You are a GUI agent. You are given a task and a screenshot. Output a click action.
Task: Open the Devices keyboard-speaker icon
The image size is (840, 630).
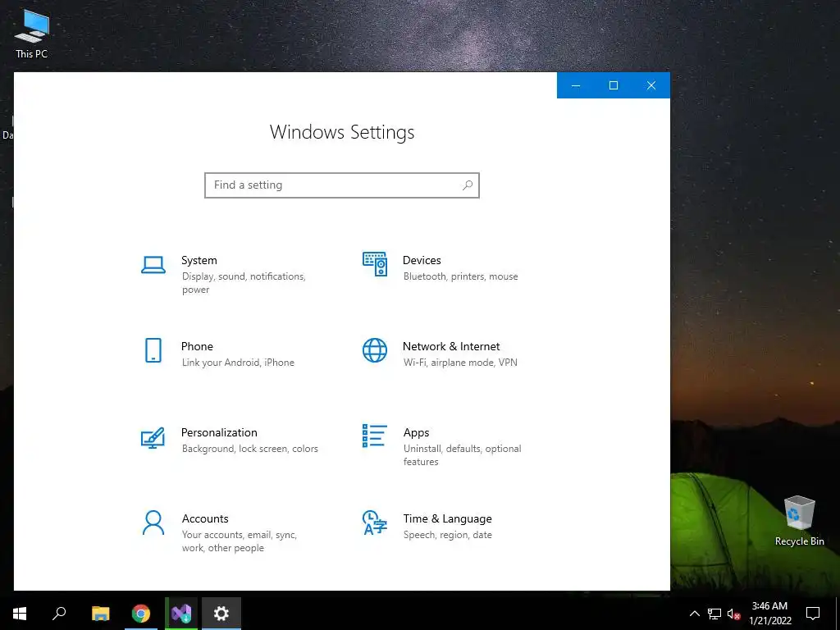(x=374, y=264)
